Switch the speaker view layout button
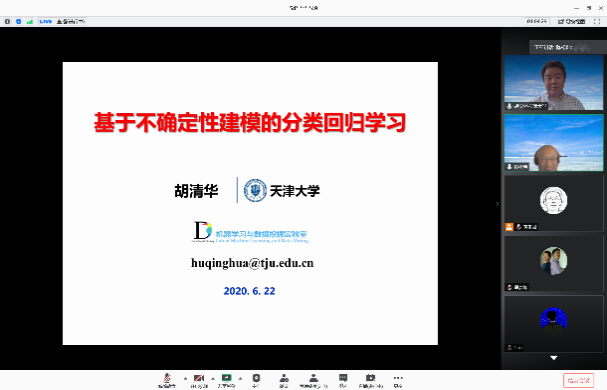Viewport: 607px width, 390px height. pyautogui.click(x=571, y=21)
